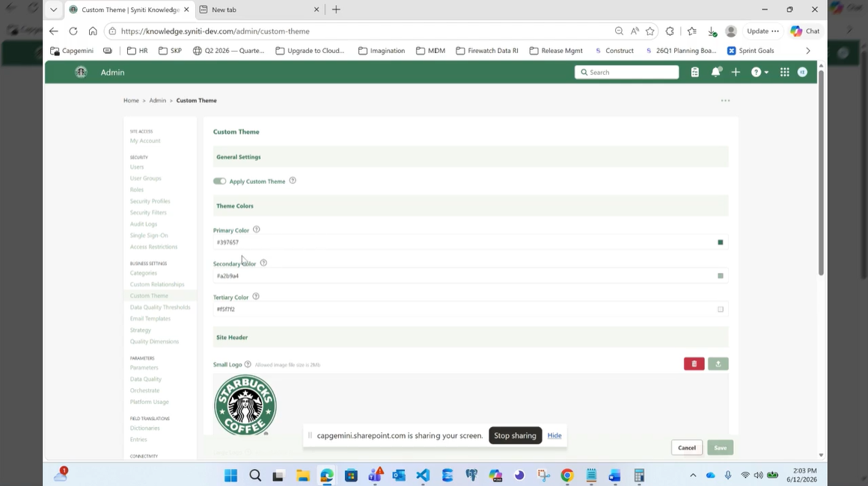
Task: Open the Release Mgmt bookmark folder
Action: (556, 50)
